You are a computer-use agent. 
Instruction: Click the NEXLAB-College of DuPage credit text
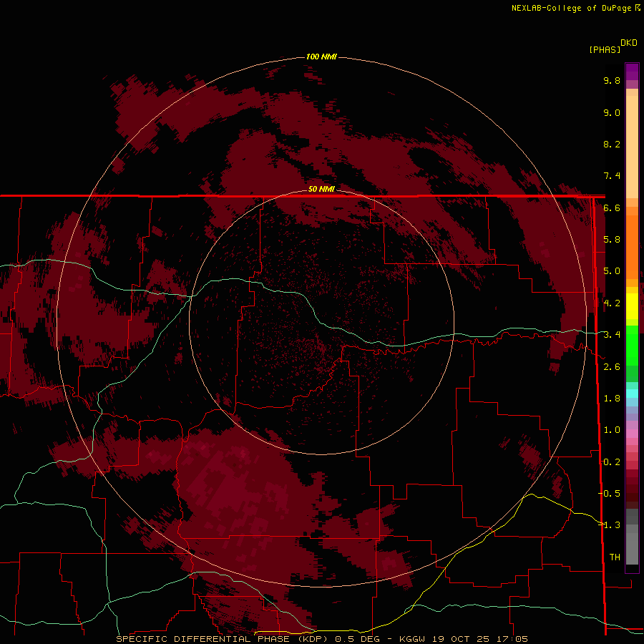click(572, 8)
